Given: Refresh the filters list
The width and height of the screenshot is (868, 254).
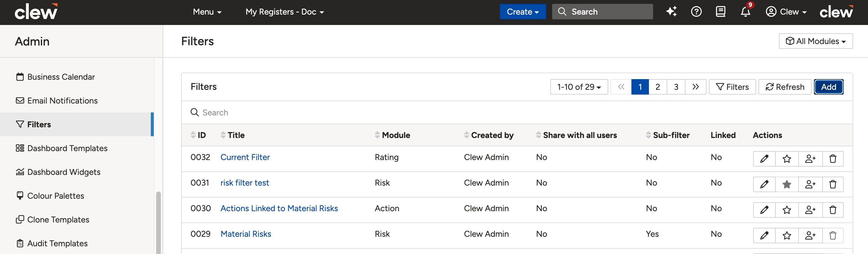Looking at the screenshot, I should tap(785, 87).
